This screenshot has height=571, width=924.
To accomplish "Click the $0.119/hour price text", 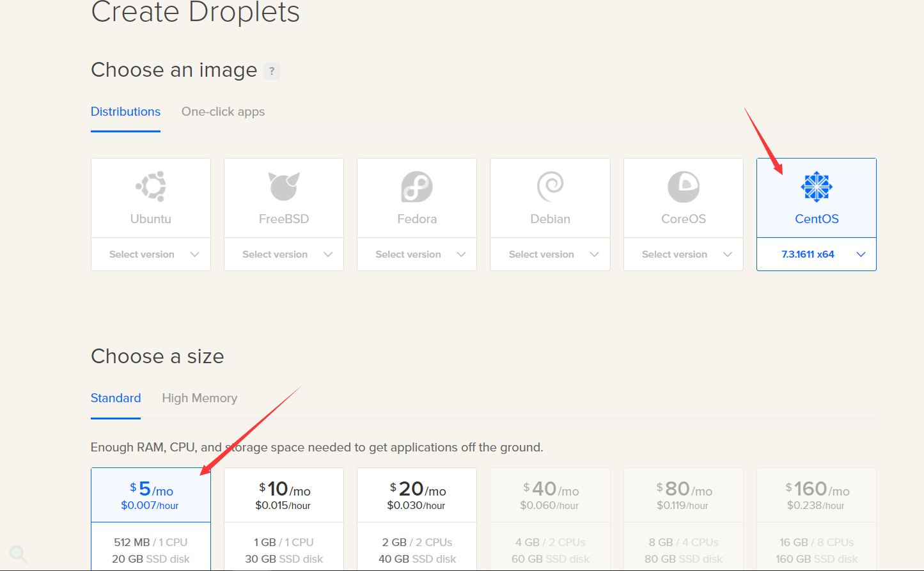I will click(x=682, y=506).
